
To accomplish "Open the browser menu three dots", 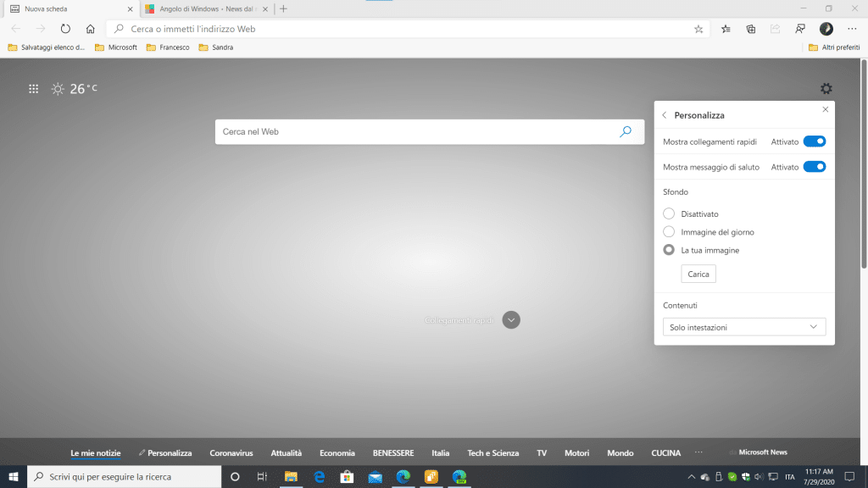I will (852, 29).
